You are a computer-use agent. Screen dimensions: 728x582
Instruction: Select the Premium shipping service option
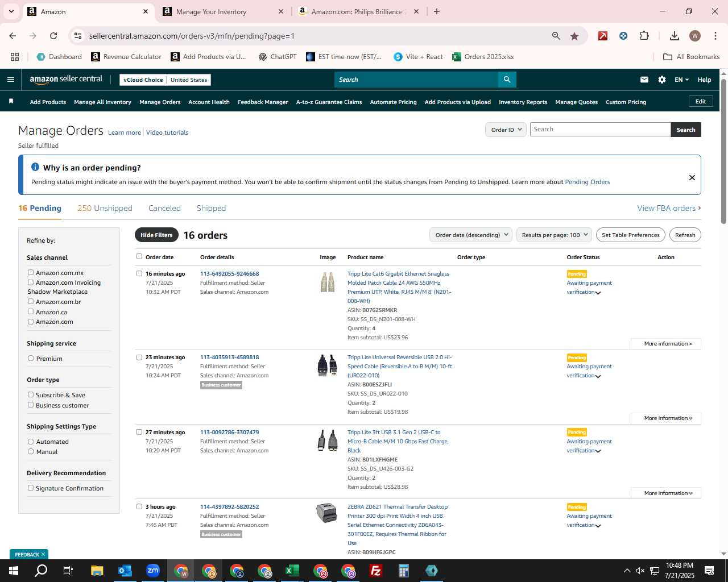tap(31, 358)
